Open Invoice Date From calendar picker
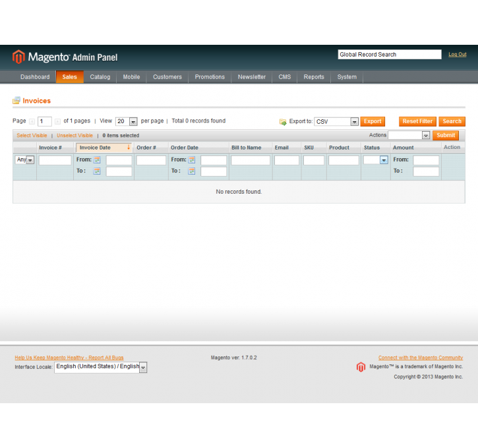This screenshot has width=478, height=448. click(97, 160)
